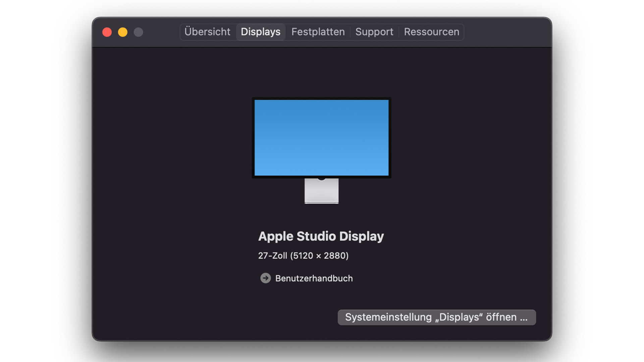This screenshot has height=362, width=644.
Task: Open the Benutzerhandbuch link
Action: click(x=314, y=278)
